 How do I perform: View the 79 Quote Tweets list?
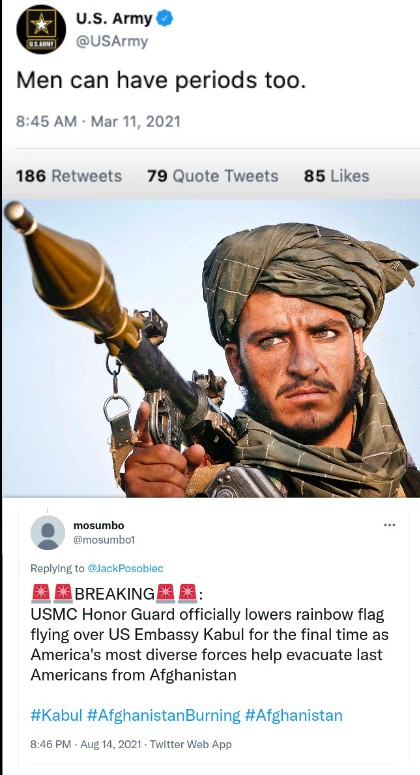click(x=212, y=176)
